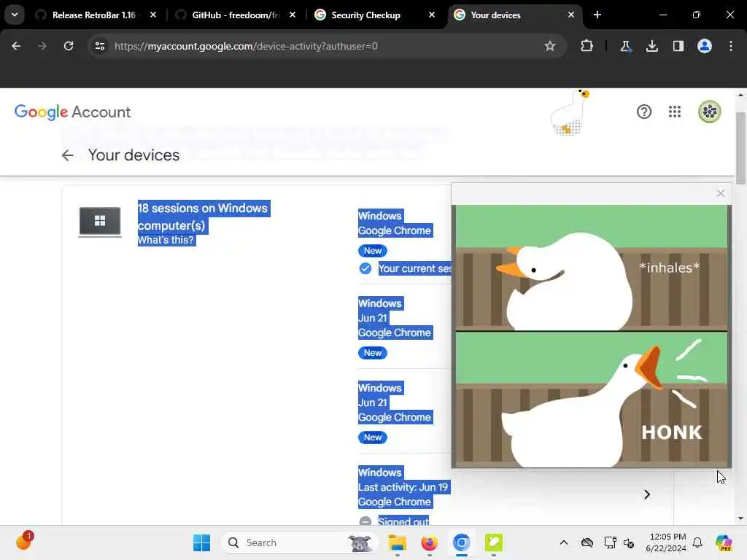This screenshot has height=560, width=747.
Task: View site information icon in address bar
Action: point(99,46)
